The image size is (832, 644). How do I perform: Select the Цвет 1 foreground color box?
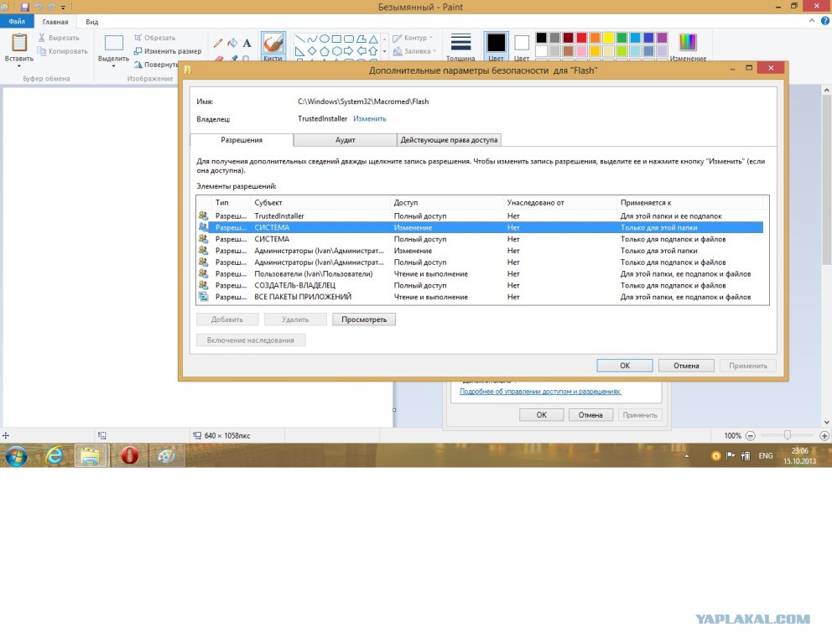[496, 42]
